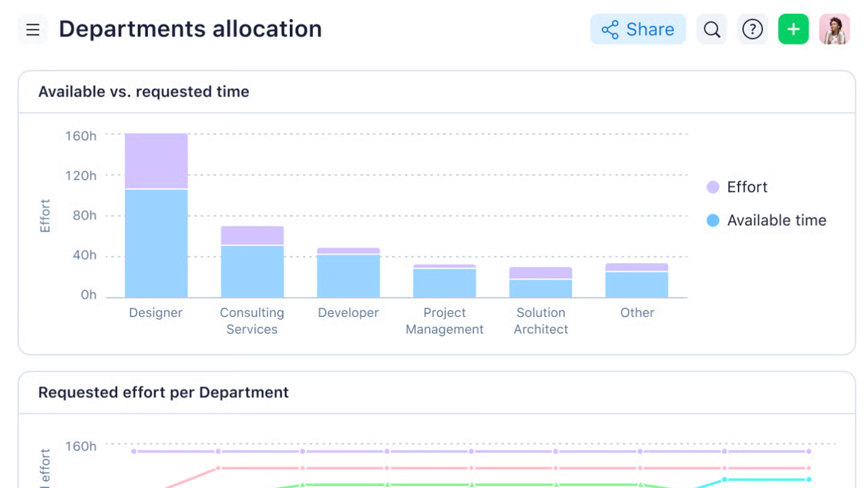This screenshot has height=488, width=868.
Task: Click the 40h axis label
Action: [85, 255]
